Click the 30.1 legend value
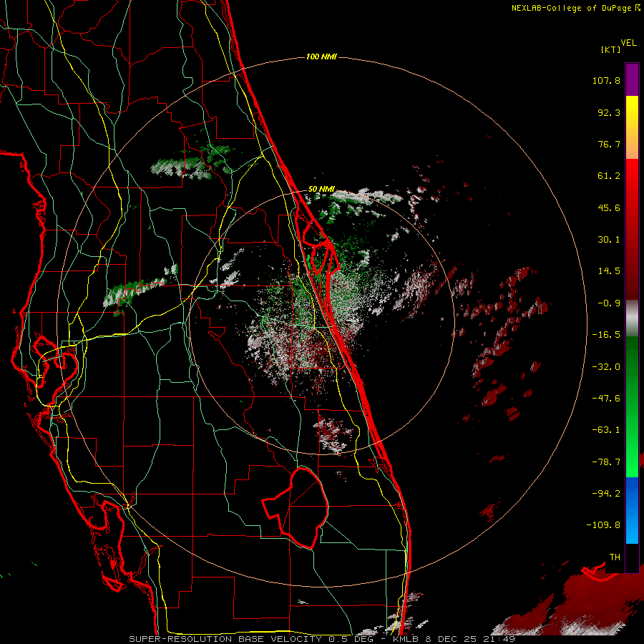The width and height of the screenshot is (644, 644). point(609,240)
